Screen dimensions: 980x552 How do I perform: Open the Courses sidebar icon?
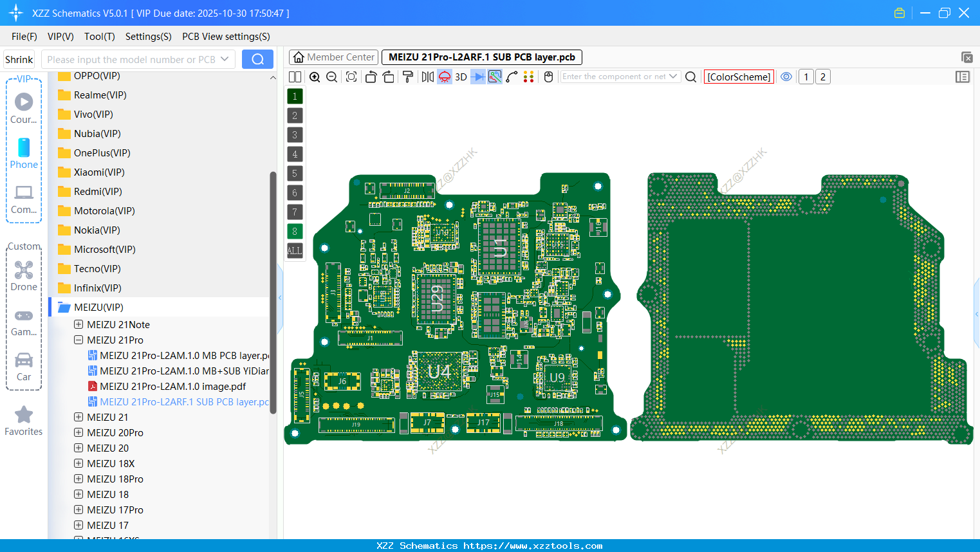(x=24, y=108)
